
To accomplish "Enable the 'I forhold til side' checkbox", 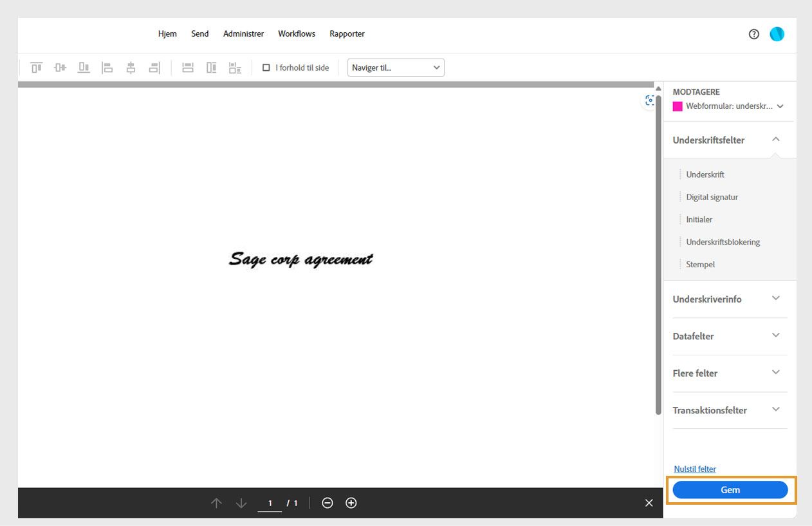I will 266,68.
